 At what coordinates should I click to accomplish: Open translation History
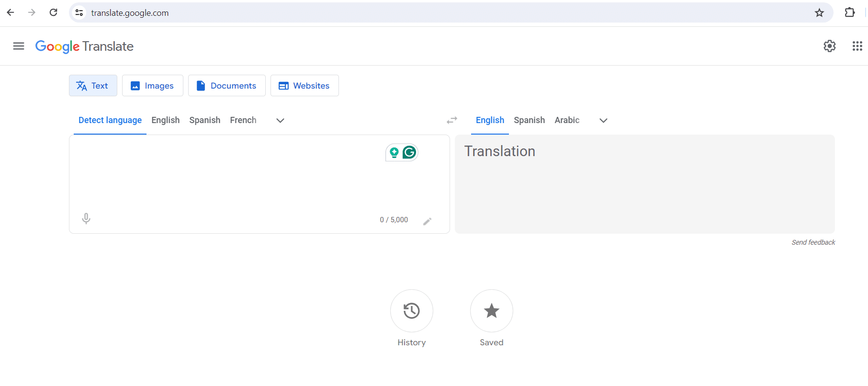tap(412, 311)
